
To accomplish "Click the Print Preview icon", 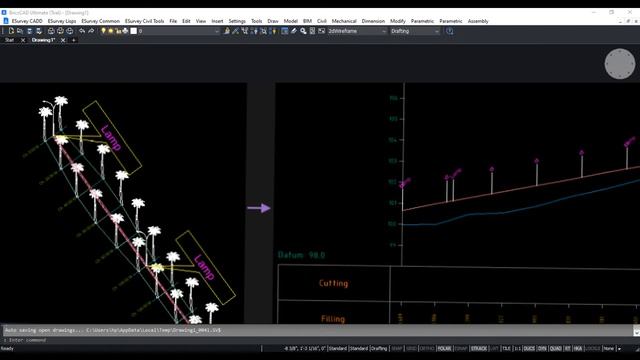I will point(60,31).
